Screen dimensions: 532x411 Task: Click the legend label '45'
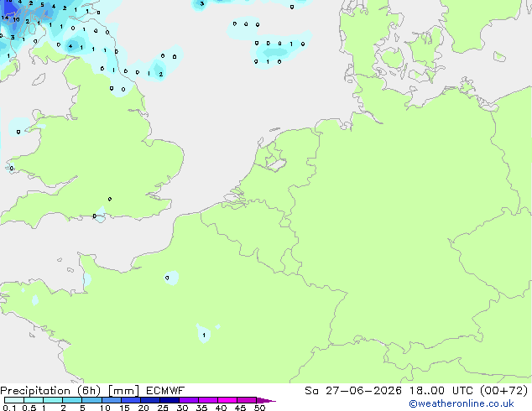[x=240, y=408]
